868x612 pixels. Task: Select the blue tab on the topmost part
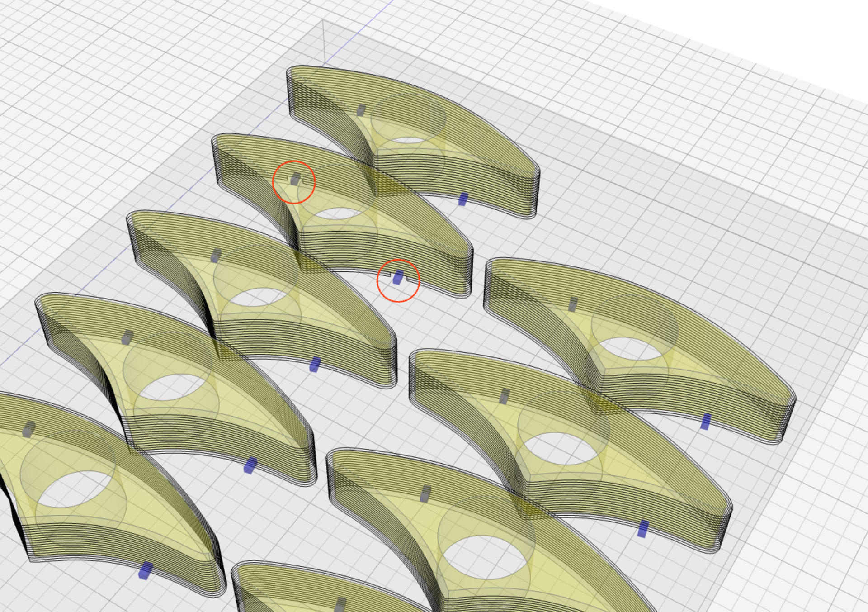point(462,199)
